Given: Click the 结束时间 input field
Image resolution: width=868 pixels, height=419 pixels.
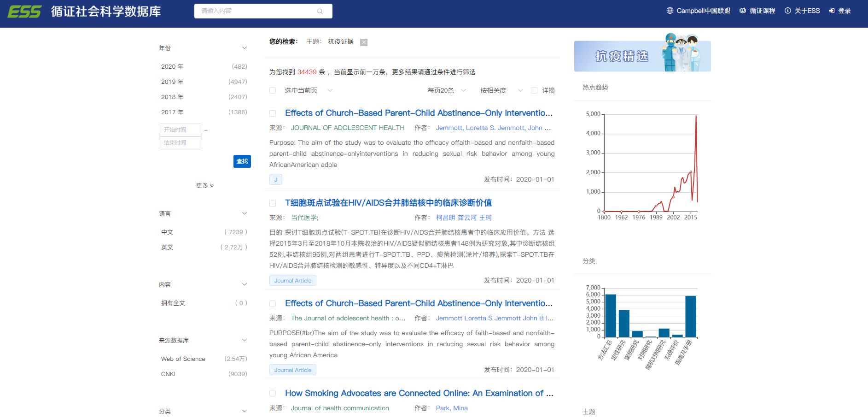Looking at the screenshot, I should point(181,143).
